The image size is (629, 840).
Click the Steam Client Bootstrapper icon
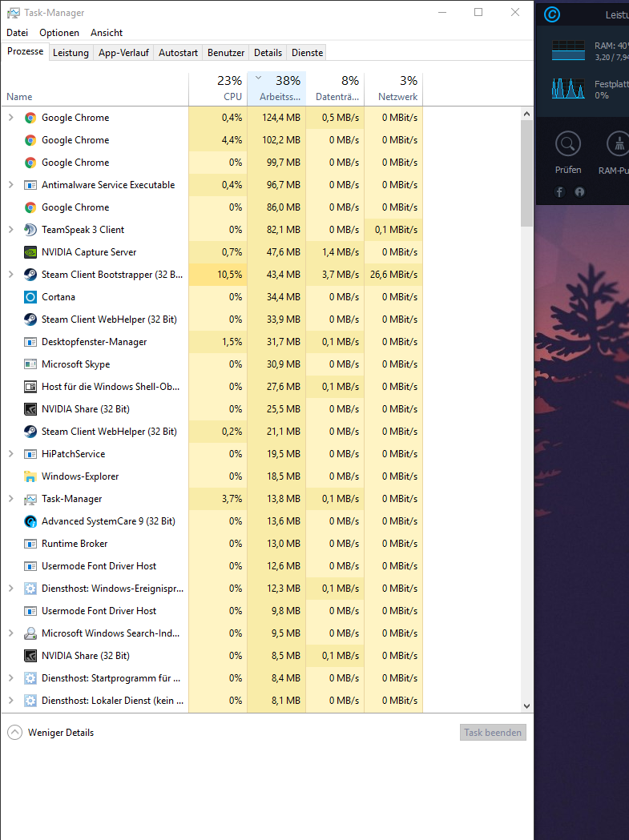click(x=30, y=275)
